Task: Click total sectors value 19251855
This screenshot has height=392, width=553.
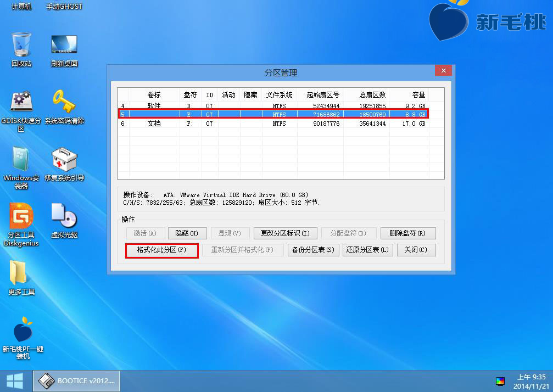Action: (x=372, y=106)
